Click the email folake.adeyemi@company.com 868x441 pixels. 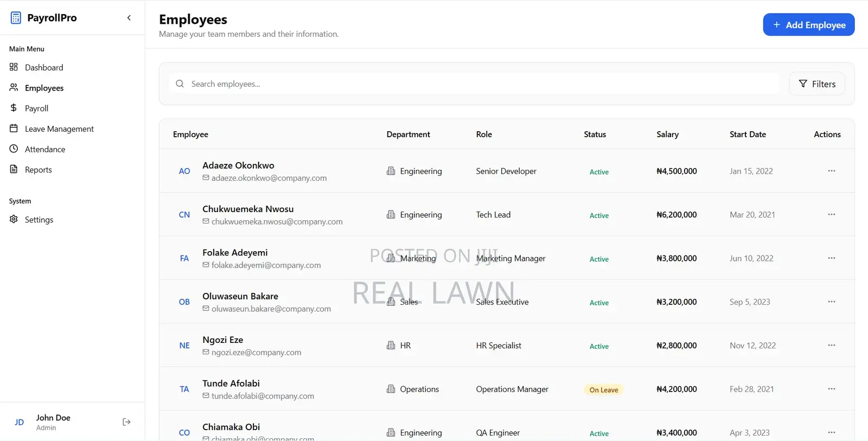(x=266, y=265)
